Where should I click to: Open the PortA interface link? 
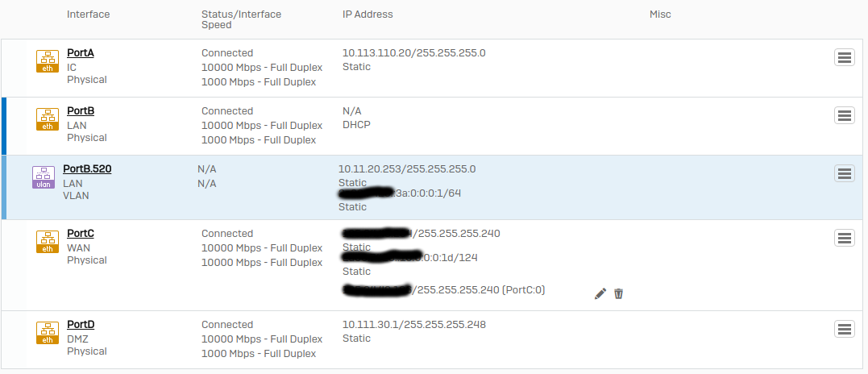tap(81, 53)
